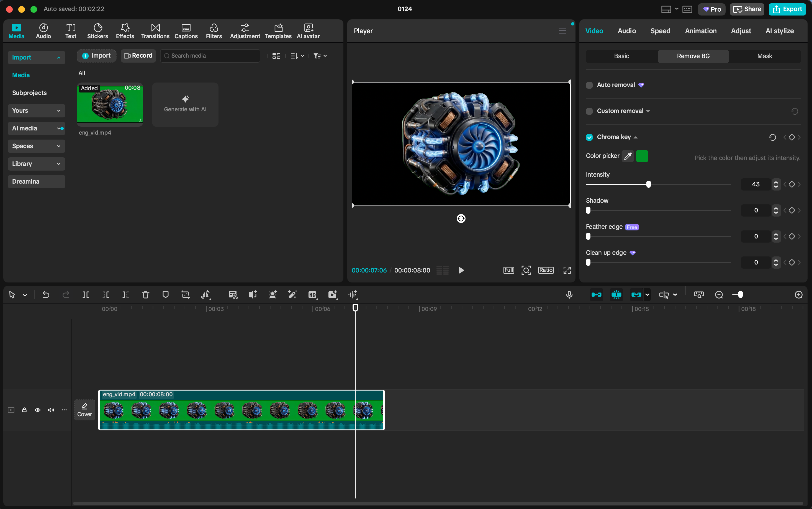Open the Templates panel
Viewport: 812px width, 509px height.
[x=277, y=31]
